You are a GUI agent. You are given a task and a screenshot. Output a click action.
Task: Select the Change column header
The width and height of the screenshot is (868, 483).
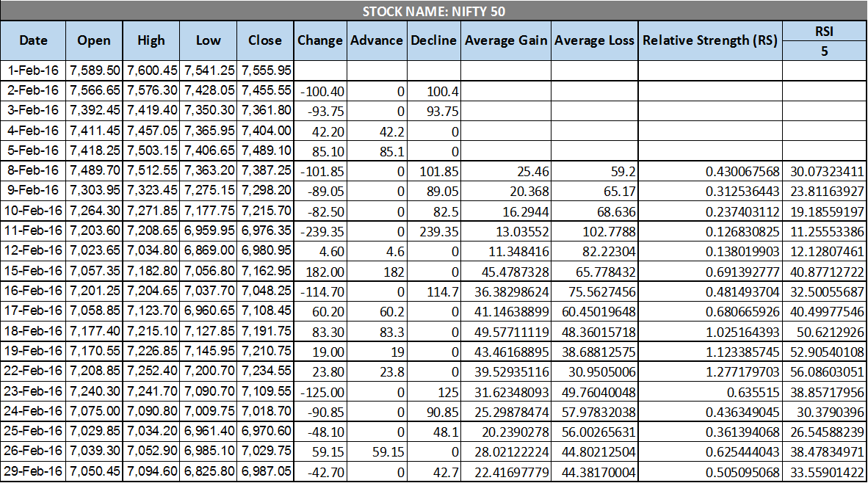point(320,40)
